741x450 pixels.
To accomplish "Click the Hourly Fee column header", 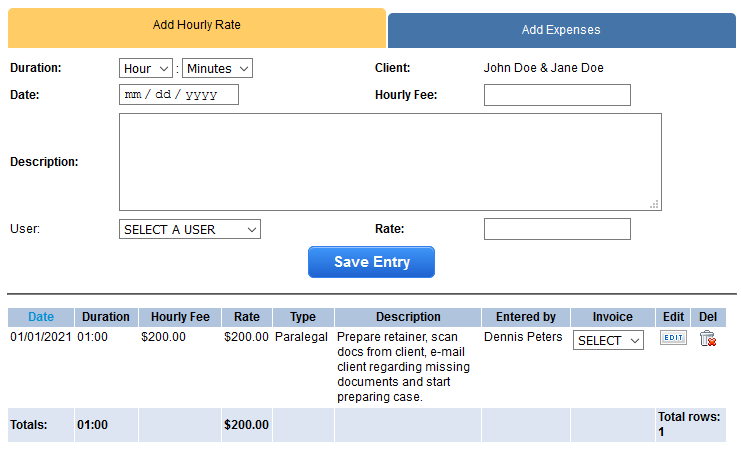I will click(179, 317).
